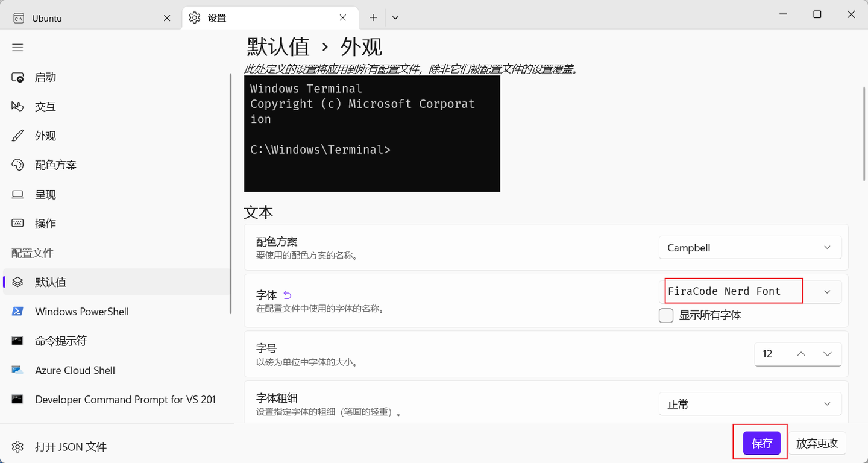This screenshot has height=463, width=868.
Task: Enable the 显示所有字体 checkbox
Action: [x=666, y=315]
